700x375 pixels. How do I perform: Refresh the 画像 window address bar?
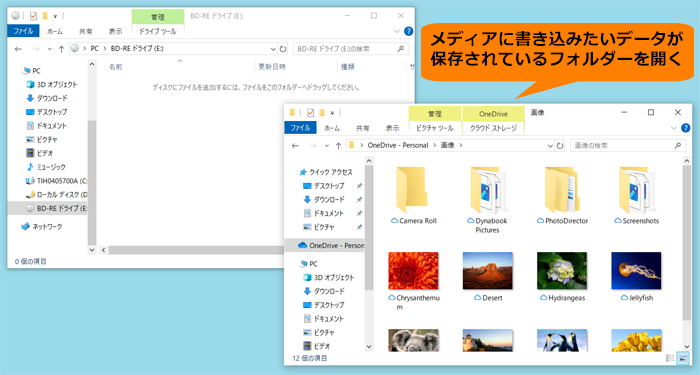560,146
